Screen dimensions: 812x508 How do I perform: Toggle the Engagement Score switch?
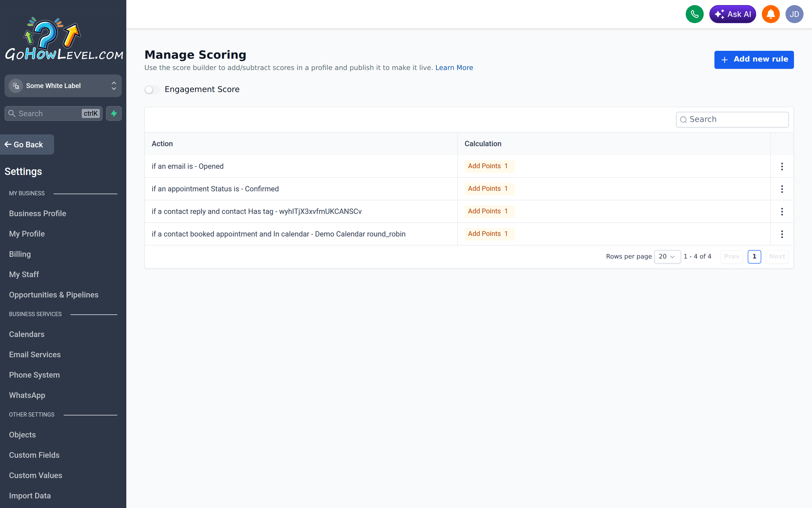tap(152, 90)
